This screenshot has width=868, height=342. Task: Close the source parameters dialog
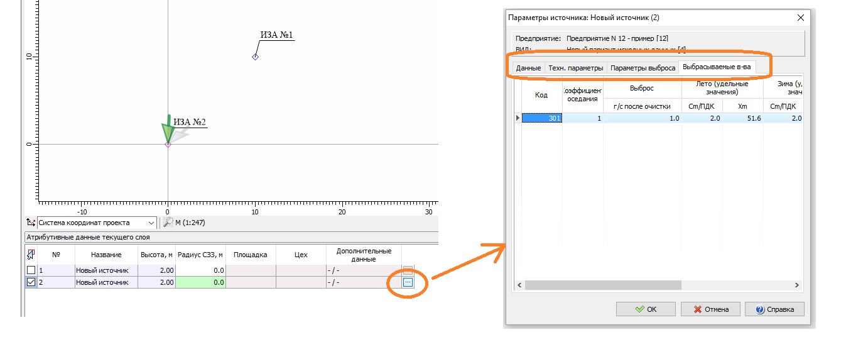point(800,18)
